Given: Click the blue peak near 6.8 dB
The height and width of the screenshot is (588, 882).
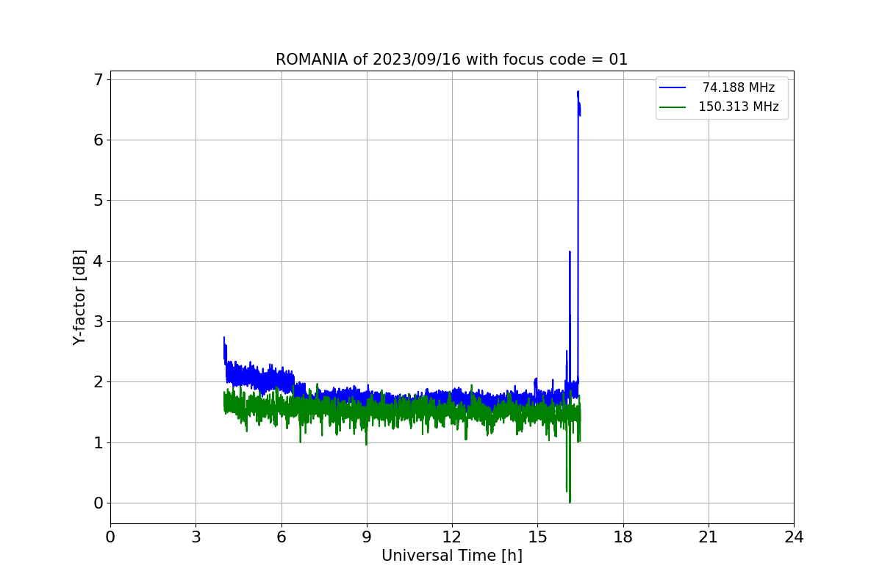Looking at the screenshot, I should 578,93.
